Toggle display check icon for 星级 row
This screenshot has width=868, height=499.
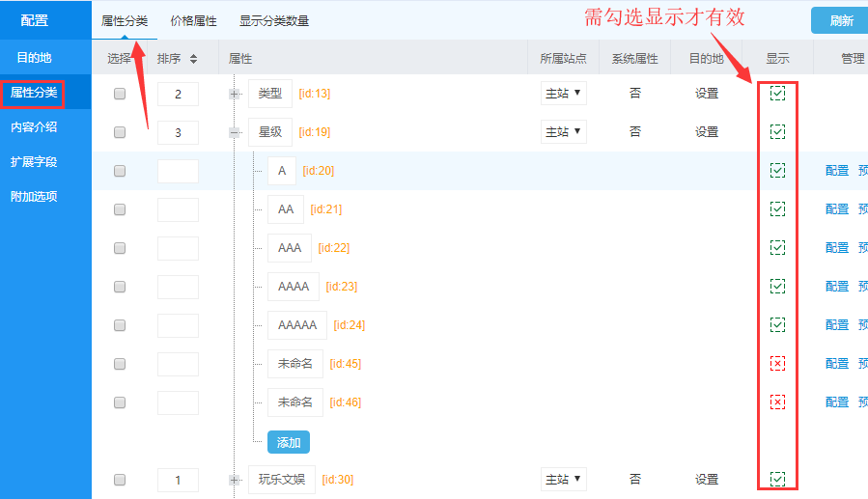point(777,131)
